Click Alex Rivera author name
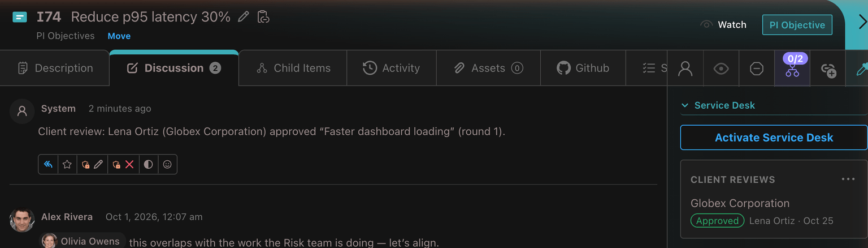 tap(67, 217)
